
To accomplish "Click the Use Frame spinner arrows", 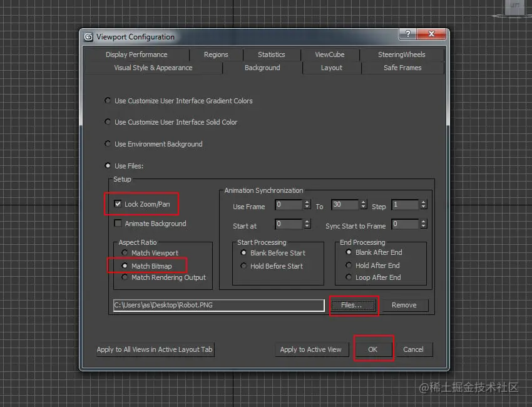I will pyautogui.click(x=307, y=205).
